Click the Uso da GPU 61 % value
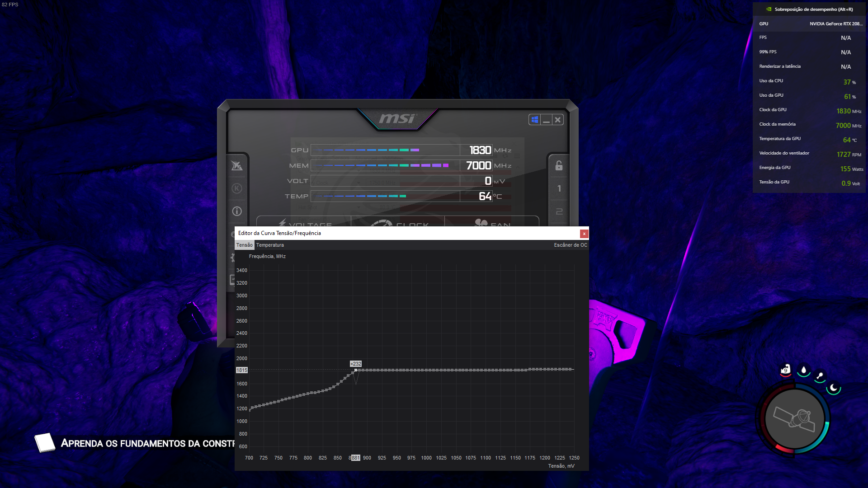868x488 pixels. [849, 96]
